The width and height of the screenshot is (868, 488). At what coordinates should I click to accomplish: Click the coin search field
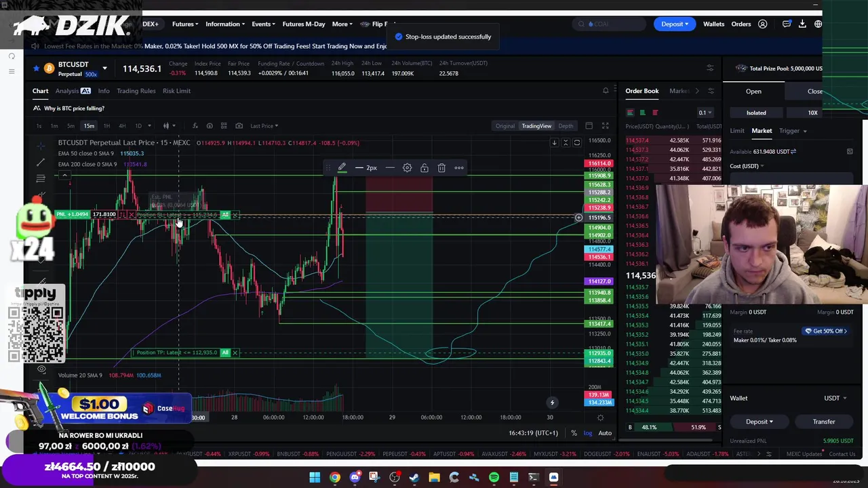pyautogui.click(x=610, y=24)
